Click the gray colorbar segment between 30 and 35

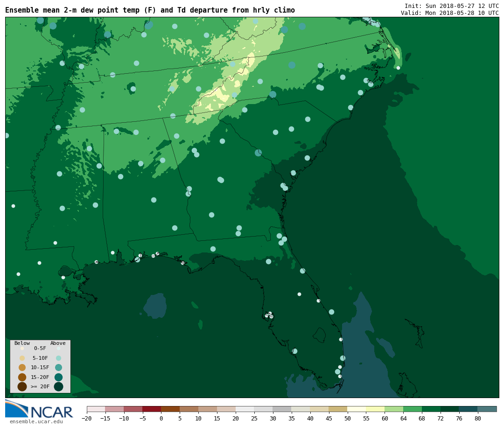(282, 409)
